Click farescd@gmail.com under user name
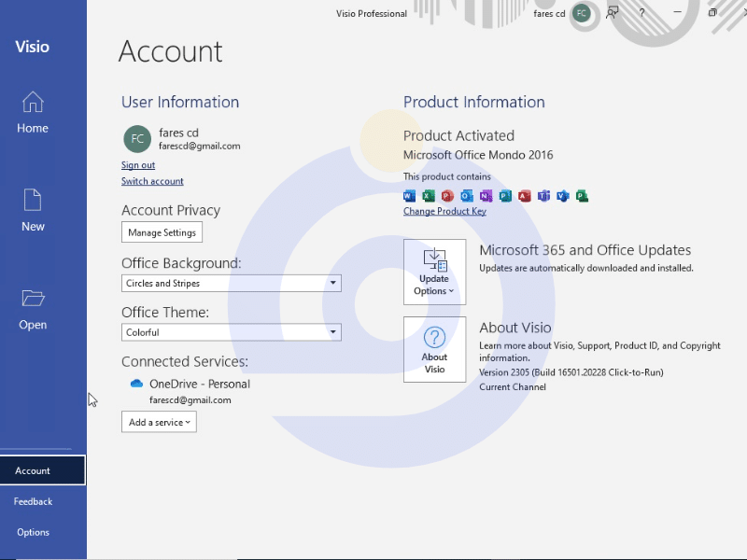Image resolution: width=747 pixels, height=560 pixels. [x=200, y=147]
